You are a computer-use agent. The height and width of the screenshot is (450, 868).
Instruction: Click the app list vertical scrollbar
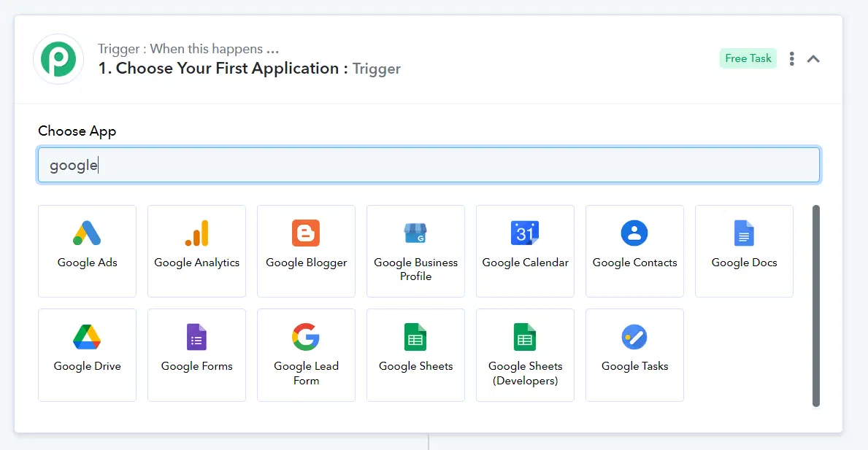pyautogui.click(x=816, y=306)
